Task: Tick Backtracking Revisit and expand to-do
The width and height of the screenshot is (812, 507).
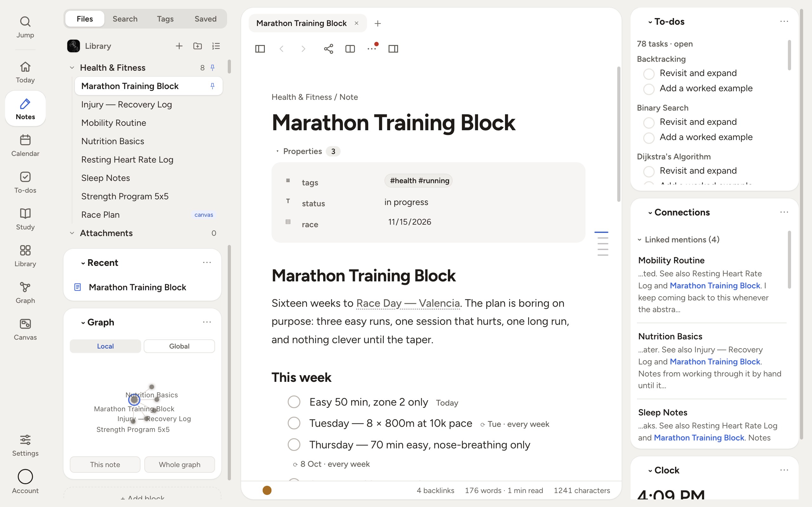Action: pos(649,74)
